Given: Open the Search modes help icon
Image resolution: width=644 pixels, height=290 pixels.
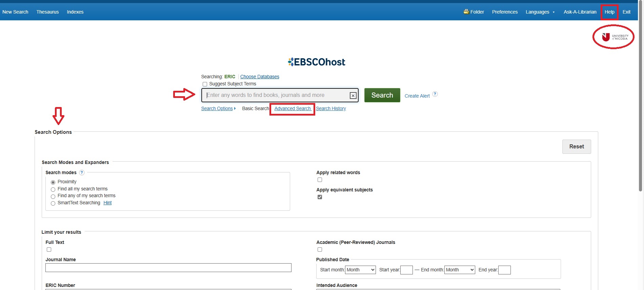Looking at the screenshot, I should tap(82, 172).
